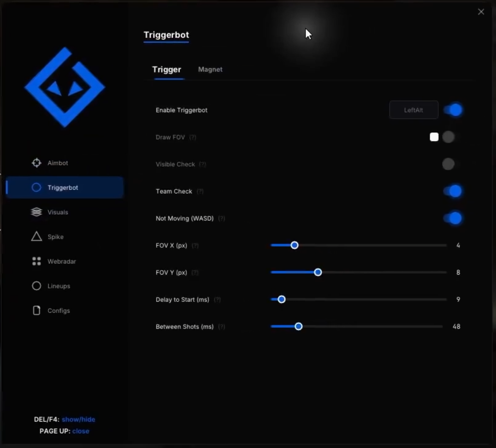
Task: Click the DEL/F4: hotkey text
Action: coord(47,419)
